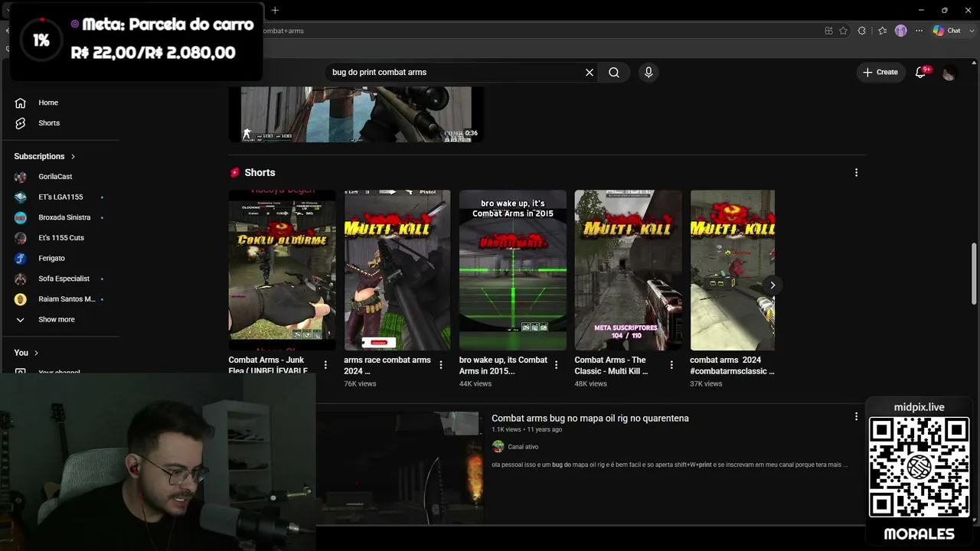
Task: Clear the YouTube search query
Action: click(x=590, y=72)
